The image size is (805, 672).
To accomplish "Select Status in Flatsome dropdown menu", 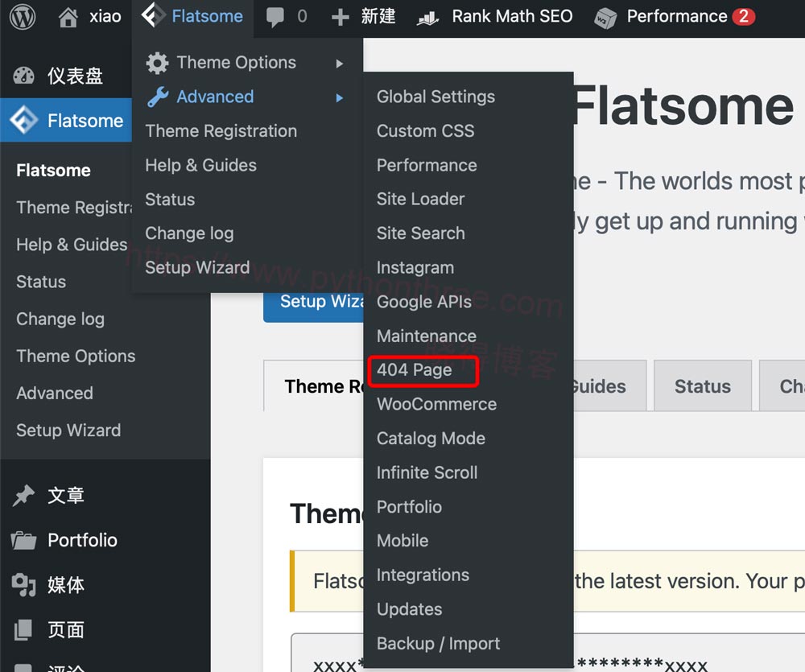I will click(170, 200).
